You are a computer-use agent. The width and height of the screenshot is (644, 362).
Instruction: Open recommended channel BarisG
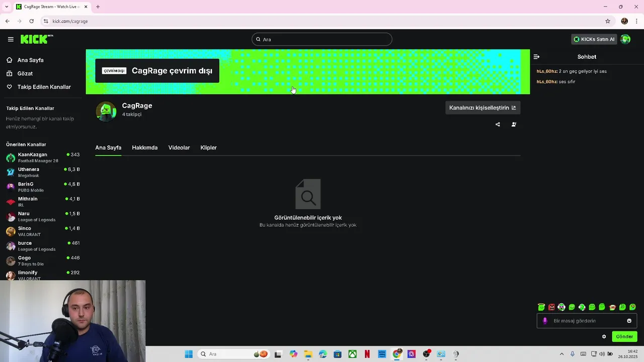pyautogui.click(x=43, y=187)
